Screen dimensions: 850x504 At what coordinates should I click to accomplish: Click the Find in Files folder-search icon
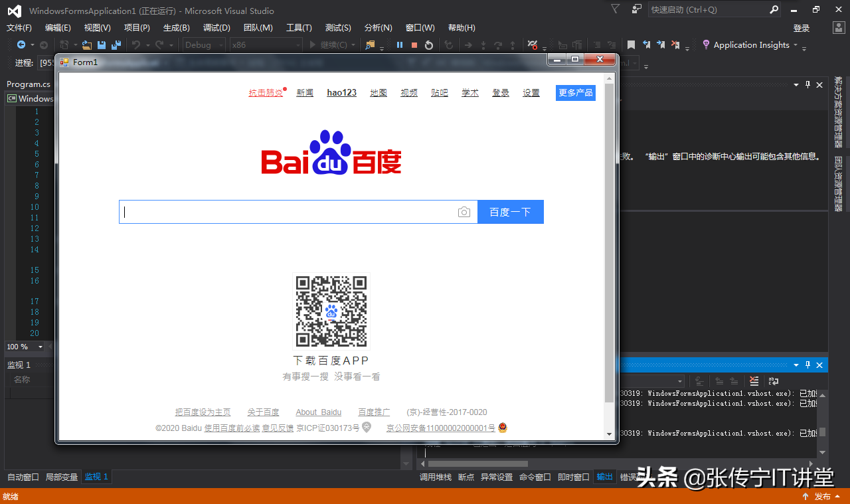[370, 45]
